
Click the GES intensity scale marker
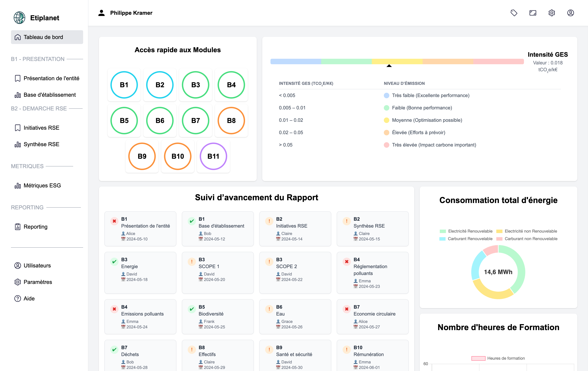(x=389, y=66)
